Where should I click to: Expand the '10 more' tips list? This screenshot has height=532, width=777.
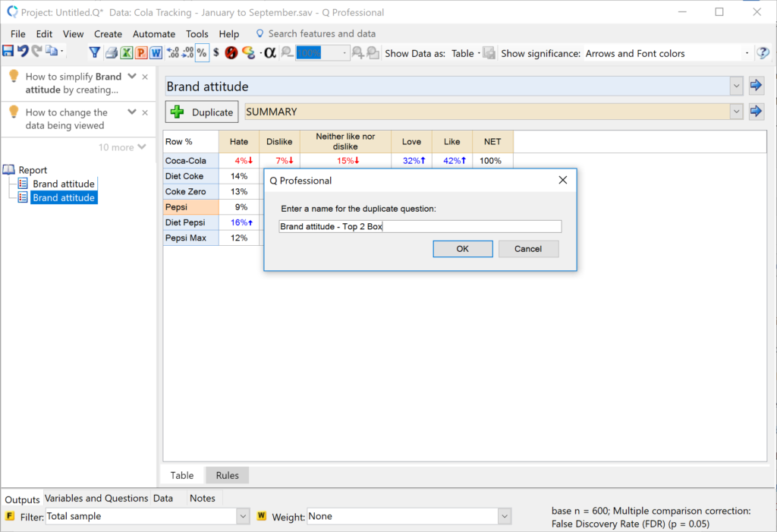point(122,147)
